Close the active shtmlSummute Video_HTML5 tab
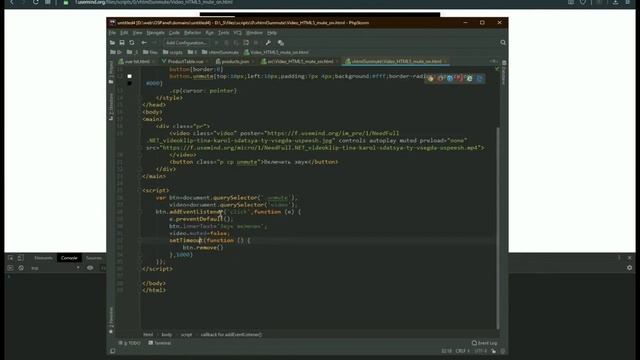Viewport: 640px width, 360px height. point(445,61)
